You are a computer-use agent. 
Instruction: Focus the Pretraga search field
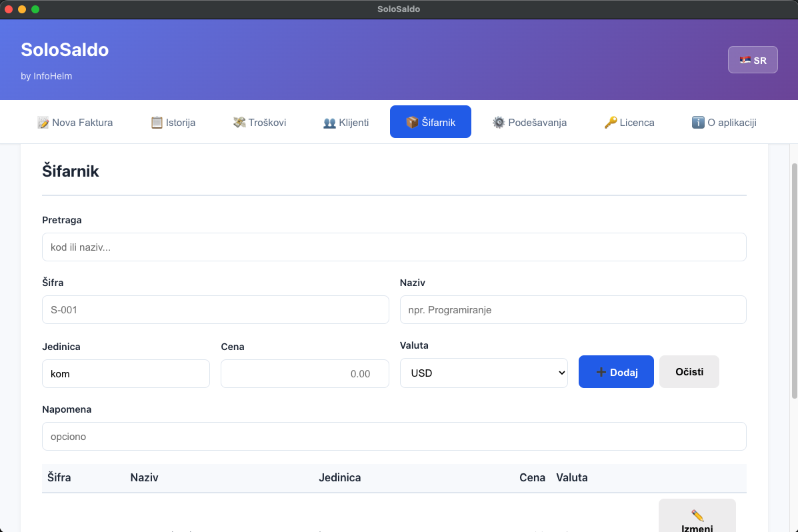click(x=393, y=247)
